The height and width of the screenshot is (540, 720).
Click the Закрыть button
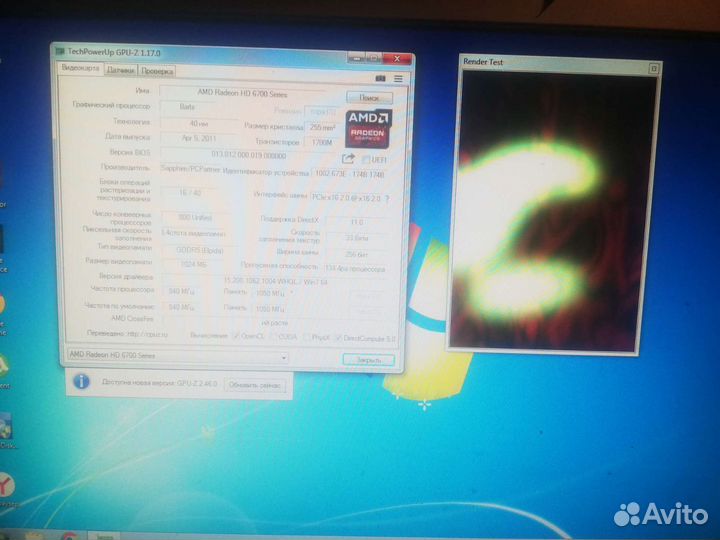tap(368, 360)
